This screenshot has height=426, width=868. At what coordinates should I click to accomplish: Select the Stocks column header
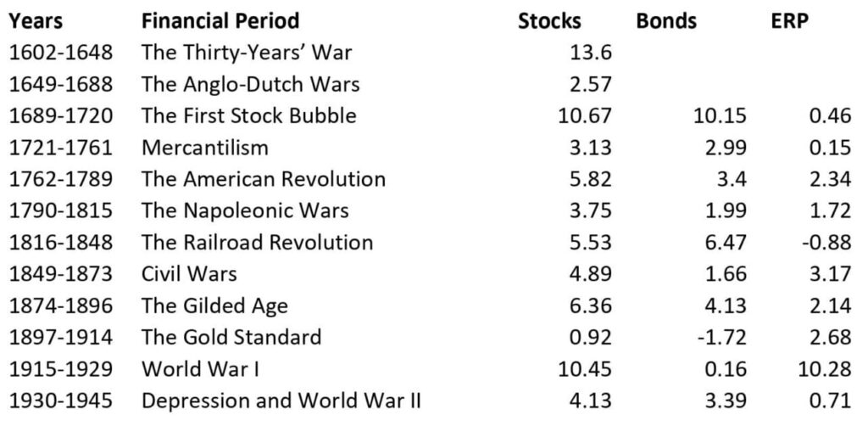pos(549,20)
